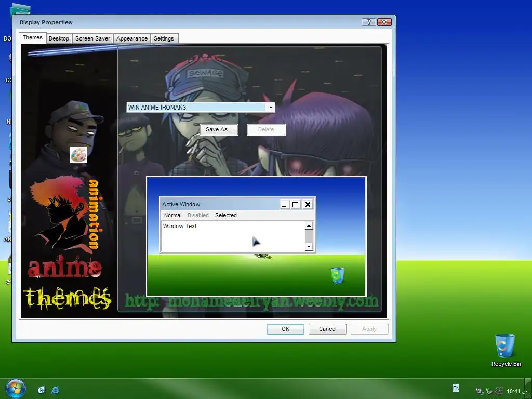Viewport: 532px width, 399px height.
Task: Click Recycle Bin icon in theme preview
Action: [338, 275]
